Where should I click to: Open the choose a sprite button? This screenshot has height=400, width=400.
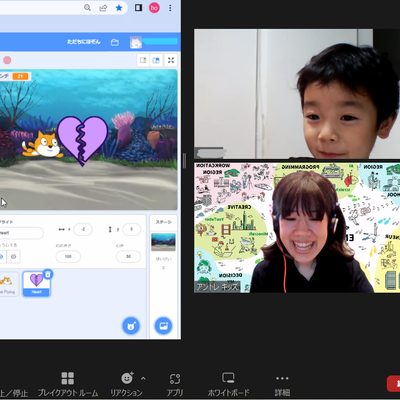coord(131,326)
